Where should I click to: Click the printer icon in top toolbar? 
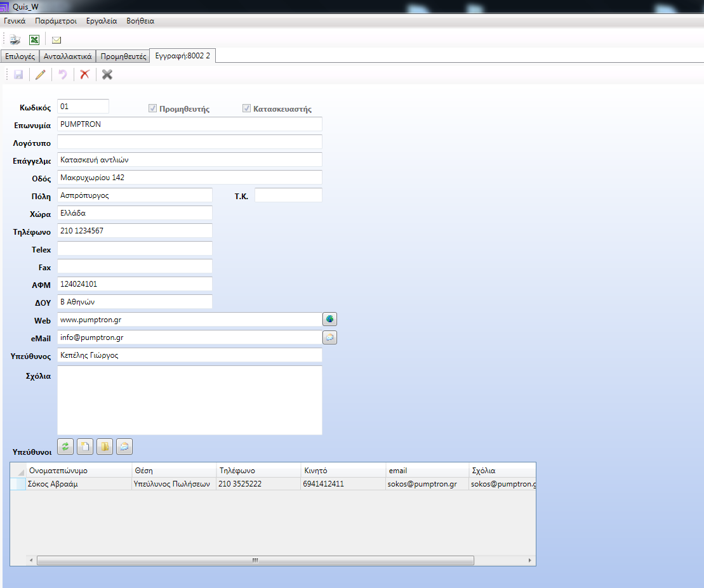(15, 40)
